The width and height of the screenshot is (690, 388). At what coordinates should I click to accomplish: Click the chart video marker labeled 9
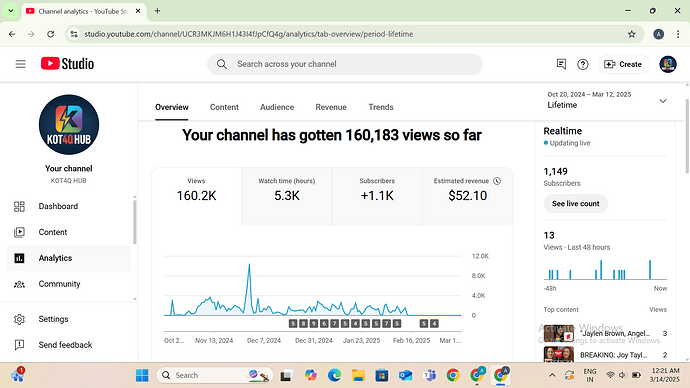[314, 324]
